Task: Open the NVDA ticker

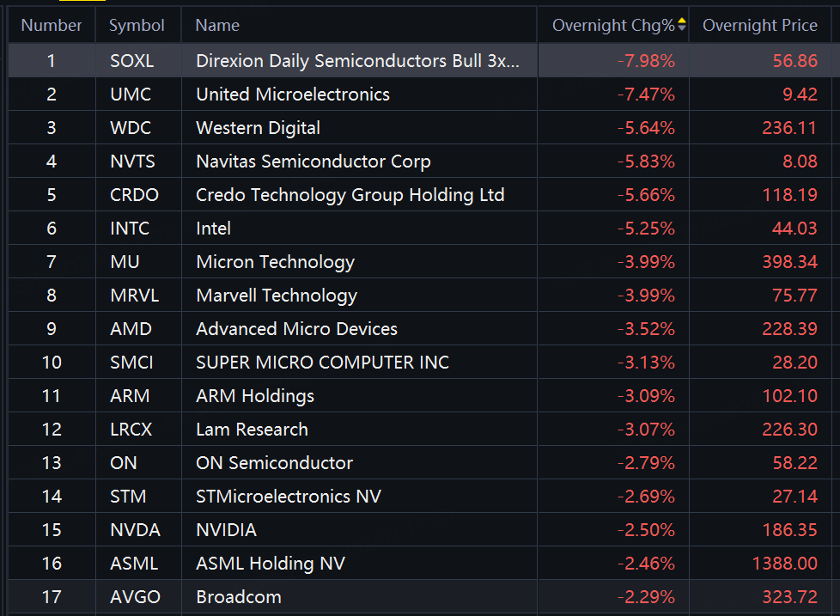Action: click(x=135, y=530)
